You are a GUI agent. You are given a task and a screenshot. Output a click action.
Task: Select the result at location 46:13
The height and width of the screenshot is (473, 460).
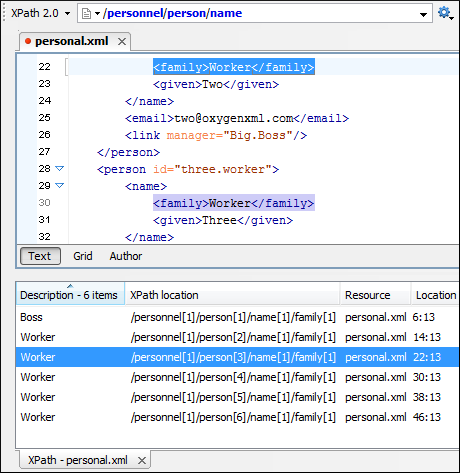(x=237, y=417)
